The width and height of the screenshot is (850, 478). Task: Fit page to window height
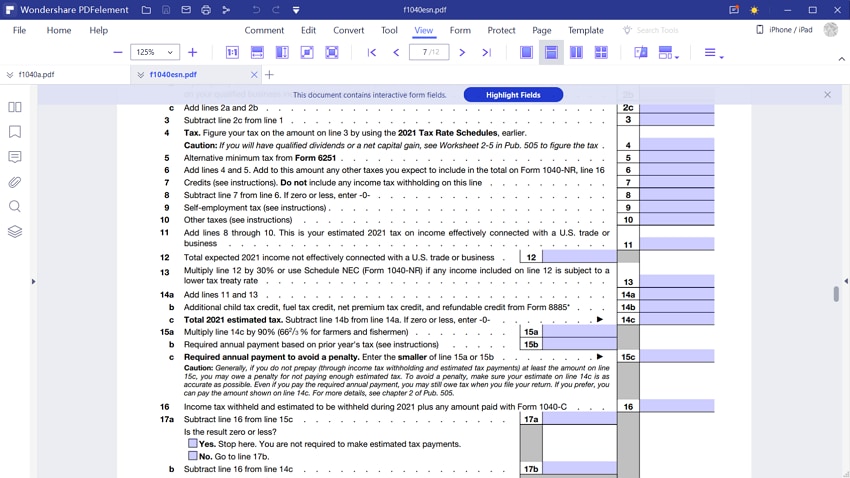[282, 53]
